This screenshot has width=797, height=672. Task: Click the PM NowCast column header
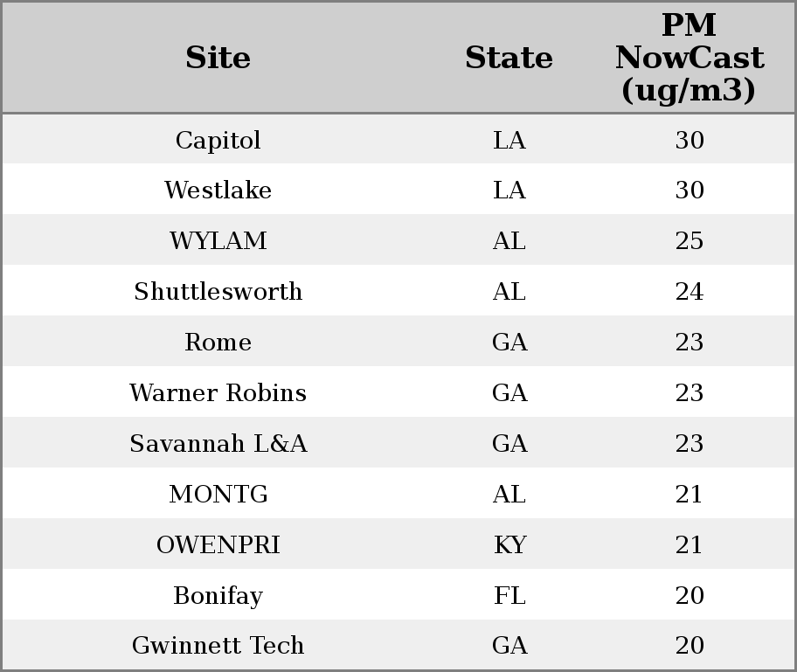(690, 58)
